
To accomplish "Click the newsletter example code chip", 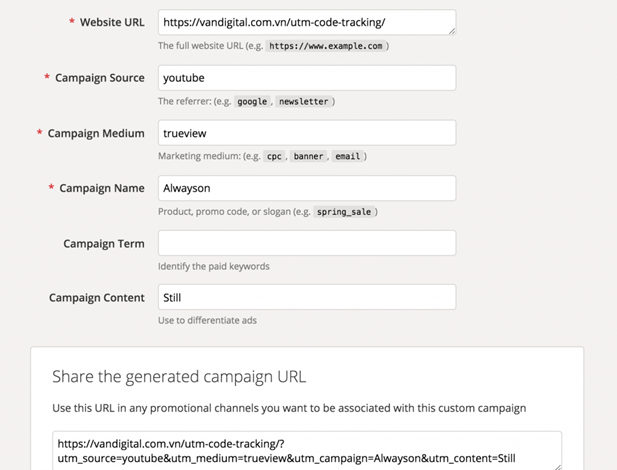I will tap(304, 101).
